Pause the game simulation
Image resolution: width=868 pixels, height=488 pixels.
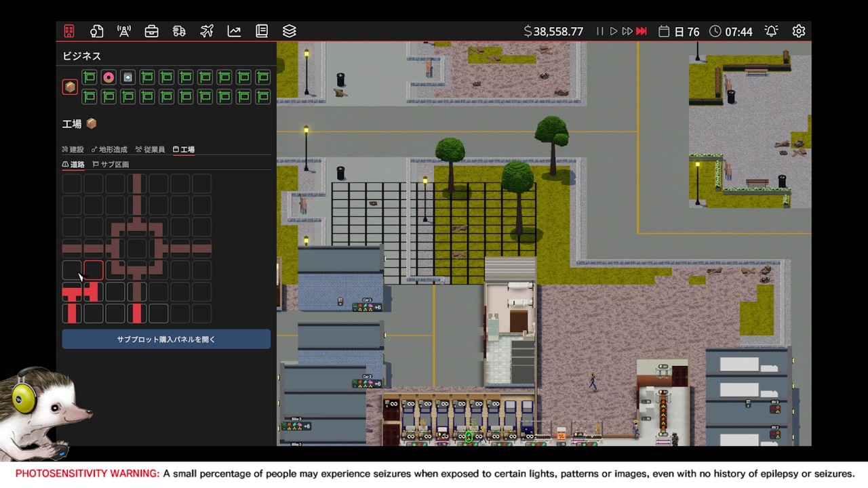pos(600,31)
